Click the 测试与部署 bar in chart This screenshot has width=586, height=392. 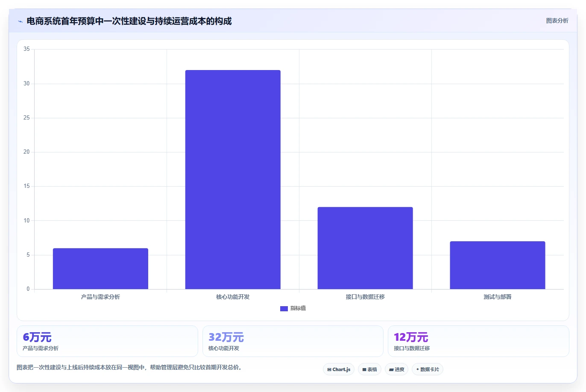click(x=498, y=265)
